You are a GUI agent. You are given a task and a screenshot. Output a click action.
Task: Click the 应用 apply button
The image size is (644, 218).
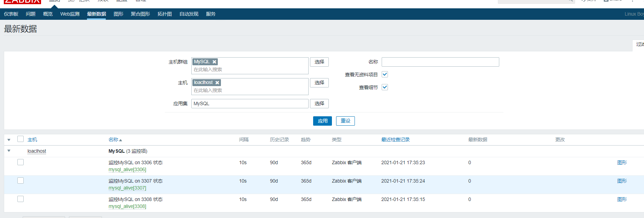click(323, 121)
